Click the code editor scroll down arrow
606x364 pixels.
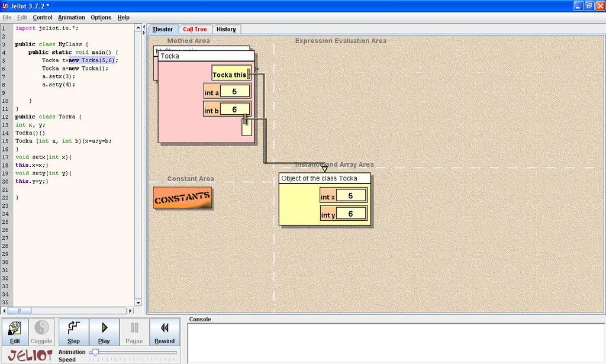click(x=138, y=302)
